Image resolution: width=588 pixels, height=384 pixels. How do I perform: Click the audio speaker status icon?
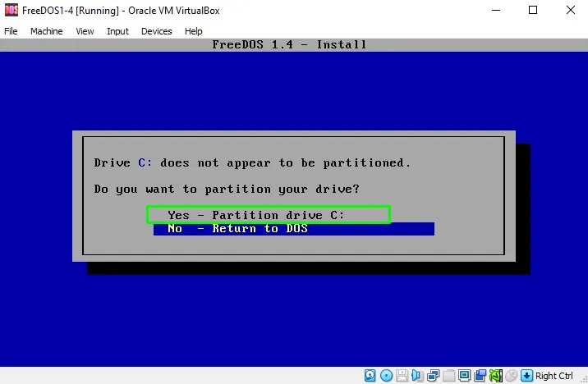(417, 375)
